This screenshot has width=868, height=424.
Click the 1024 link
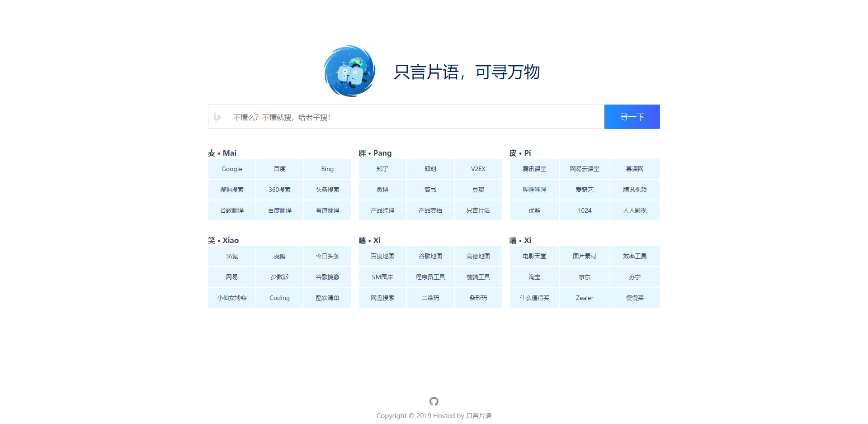point(585,210)
